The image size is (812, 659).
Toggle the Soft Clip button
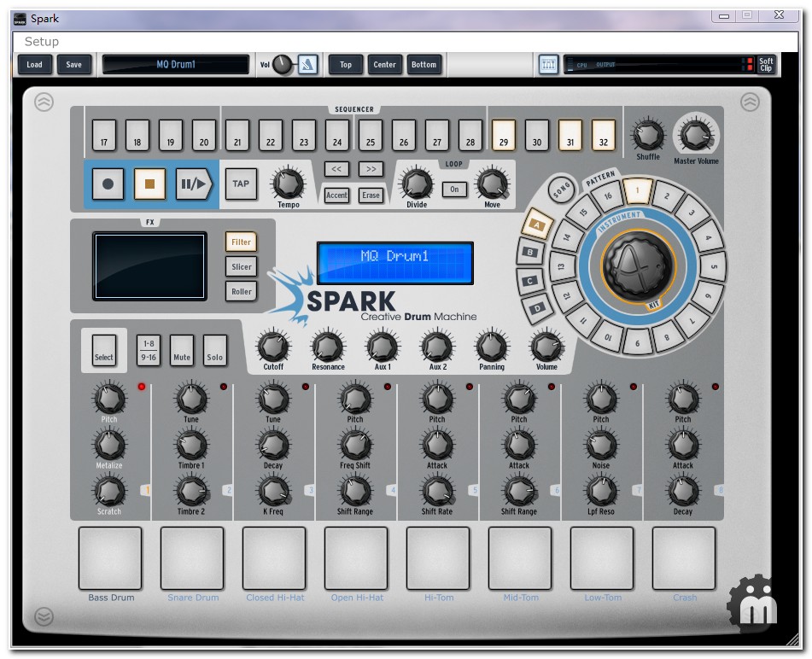click(766, 65)
